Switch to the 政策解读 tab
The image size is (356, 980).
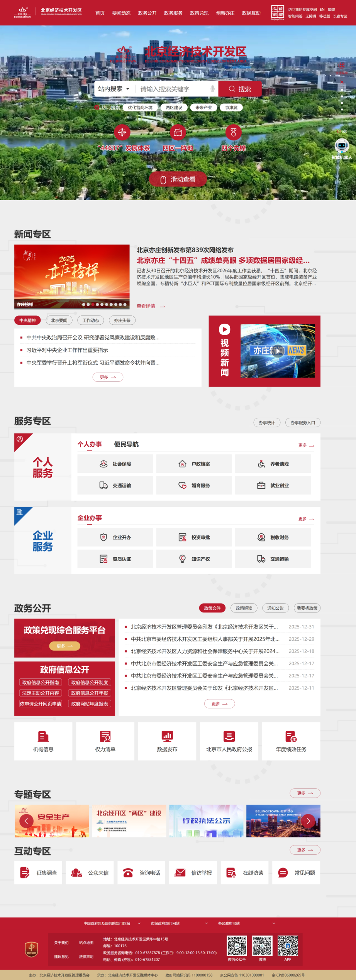click(x=244, y=608)
